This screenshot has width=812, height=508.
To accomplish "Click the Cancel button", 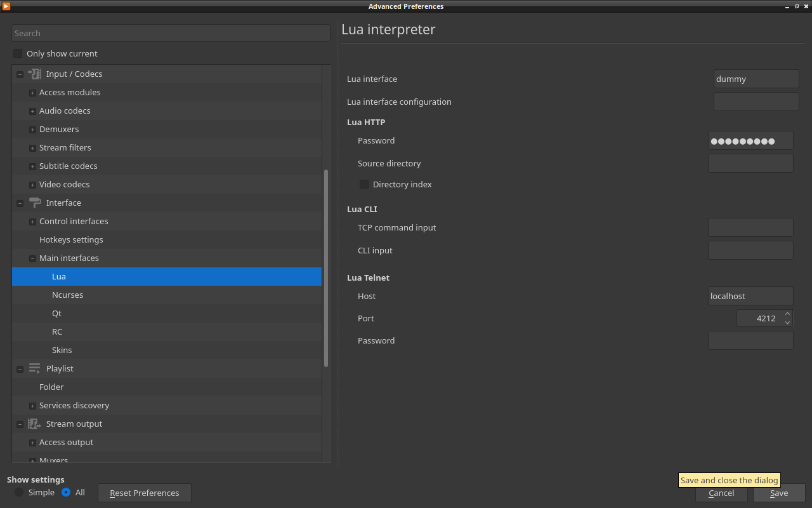I will pyautogui.click(x=721, y=493).
